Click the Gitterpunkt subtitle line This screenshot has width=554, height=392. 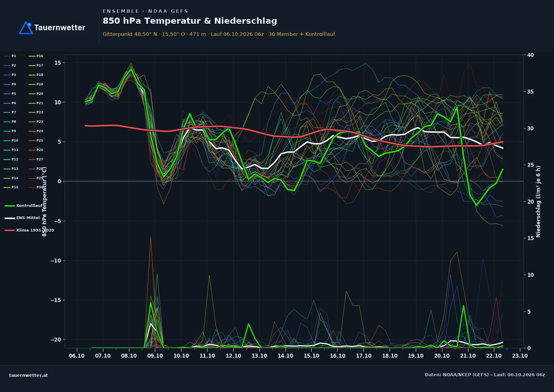pos(219,34)
